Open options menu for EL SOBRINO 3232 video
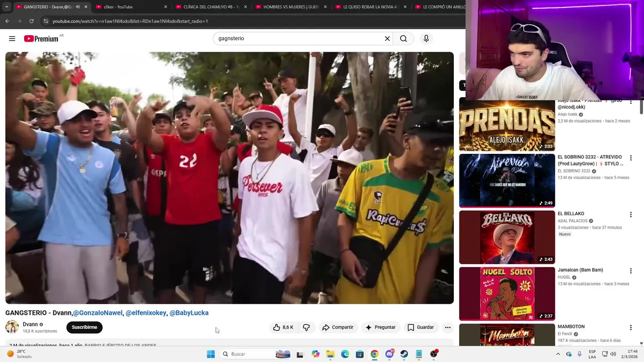Viewport: 644px width, 362px height. [630, 158]
